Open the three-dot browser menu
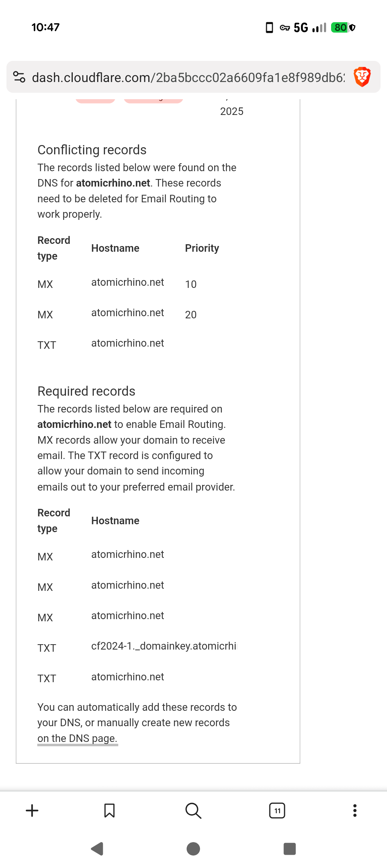The image size is (387, 868). tap(355, 810)
